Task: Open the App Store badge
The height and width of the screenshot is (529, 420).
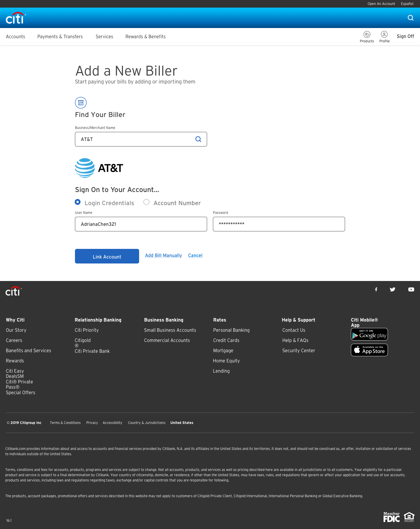Action: click(369, 350)
